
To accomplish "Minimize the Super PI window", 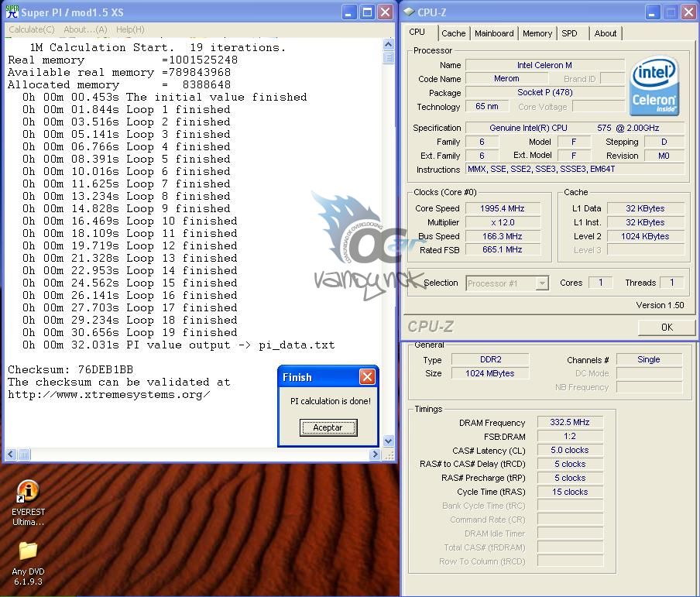I will pyautogui.click(x=349, y=12).
